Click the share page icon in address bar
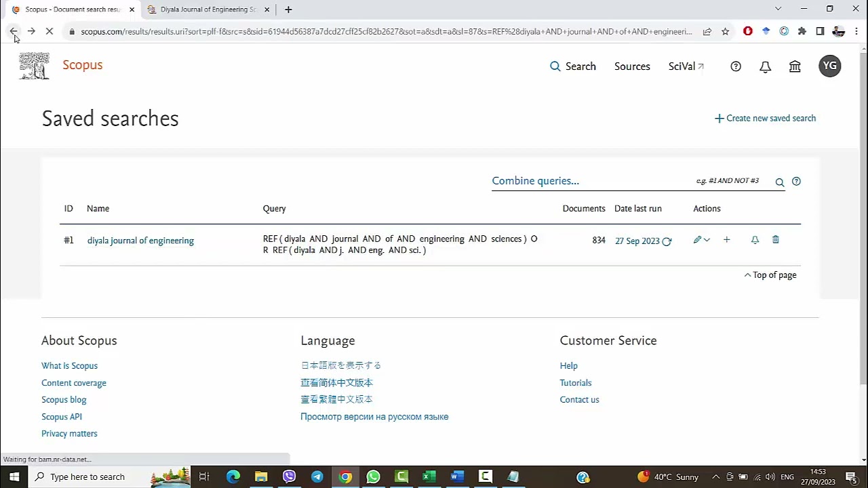The image size is (868, 488). pyautogui.click(x=707, y=31)
